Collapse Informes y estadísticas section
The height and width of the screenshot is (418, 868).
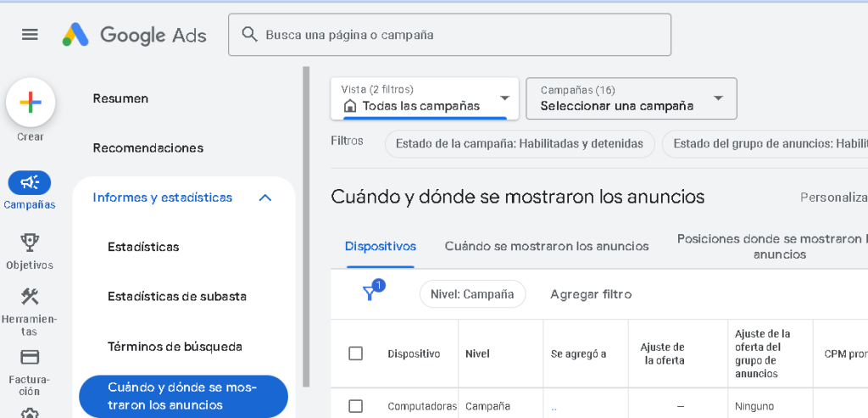264,198
